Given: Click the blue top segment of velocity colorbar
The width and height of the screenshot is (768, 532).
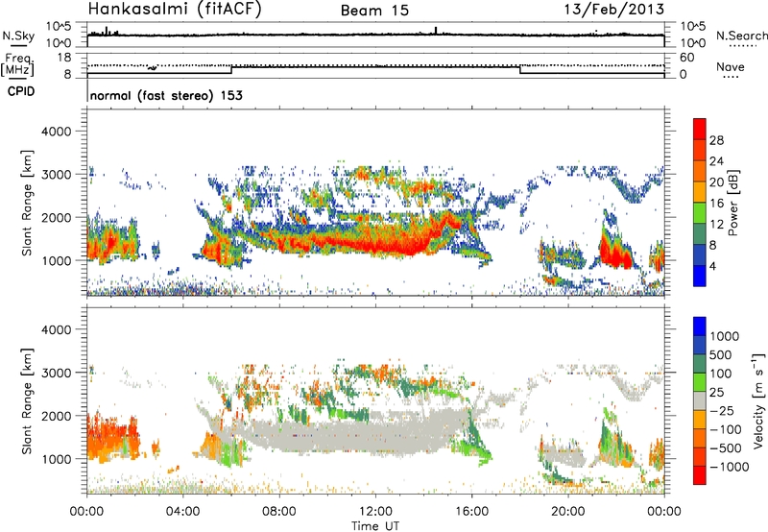Looking at the screenshot, I should click(700, 326).
